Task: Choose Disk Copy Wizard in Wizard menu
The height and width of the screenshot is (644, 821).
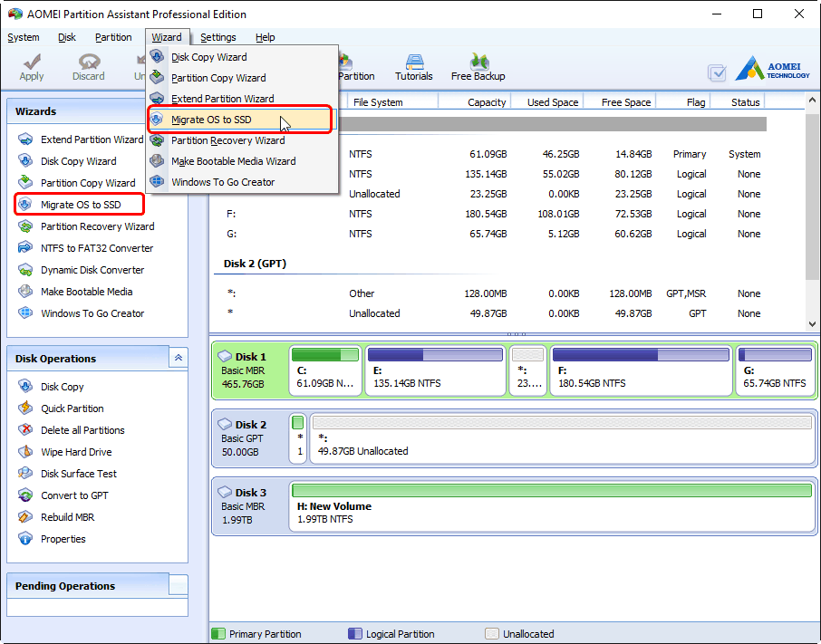Action: (x=242, y=57)
